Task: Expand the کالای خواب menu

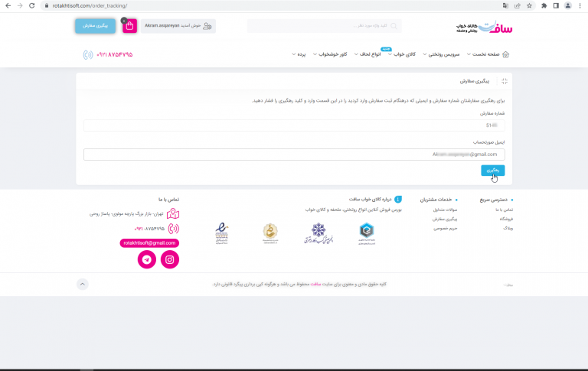Action: click(x=402, y=54)
